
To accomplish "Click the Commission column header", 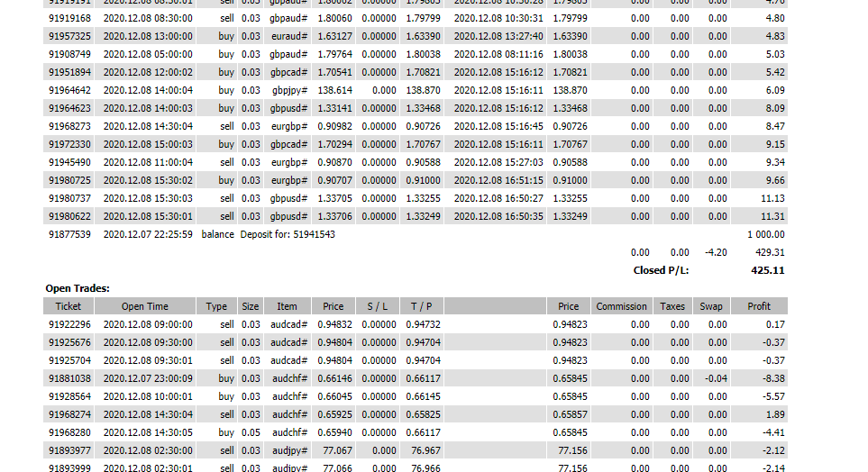I will [621, 306].
